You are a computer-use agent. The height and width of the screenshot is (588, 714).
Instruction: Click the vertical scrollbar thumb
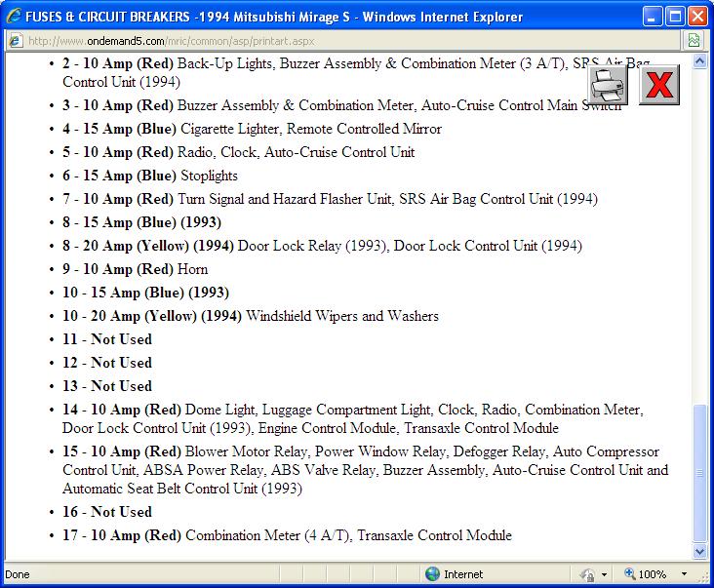pyautogui.click(x=700, y=473)
